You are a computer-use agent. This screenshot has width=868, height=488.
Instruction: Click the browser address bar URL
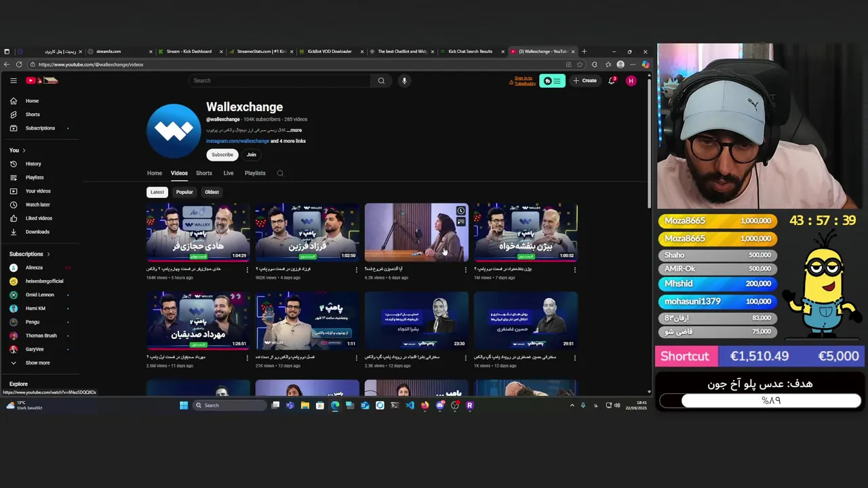coord(91,64)
